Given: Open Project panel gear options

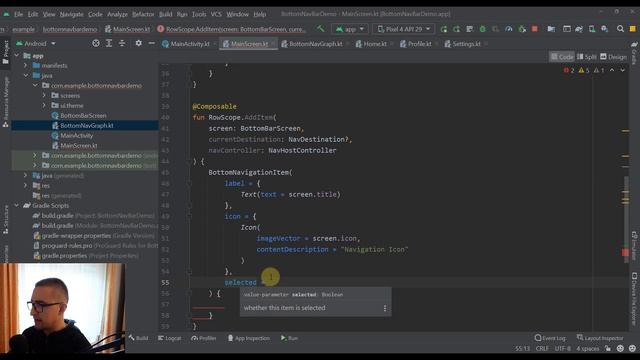Looking at the screenshot, I should click(138, 43).
